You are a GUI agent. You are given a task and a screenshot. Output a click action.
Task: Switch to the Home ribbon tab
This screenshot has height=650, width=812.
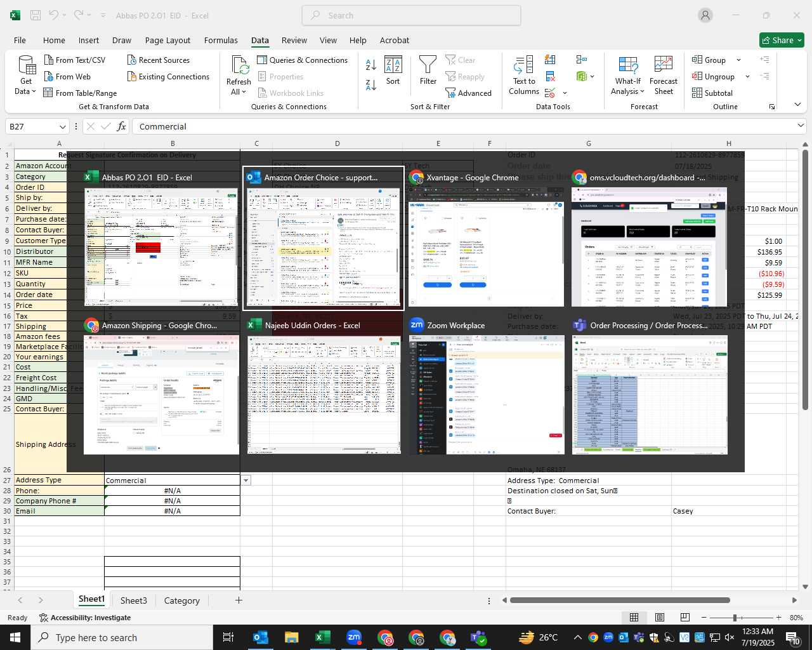click(54, 40)
